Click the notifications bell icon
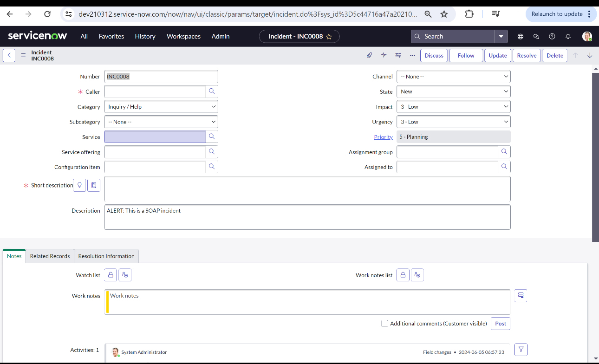Screen dimensions: 599x364 (567, 36)
